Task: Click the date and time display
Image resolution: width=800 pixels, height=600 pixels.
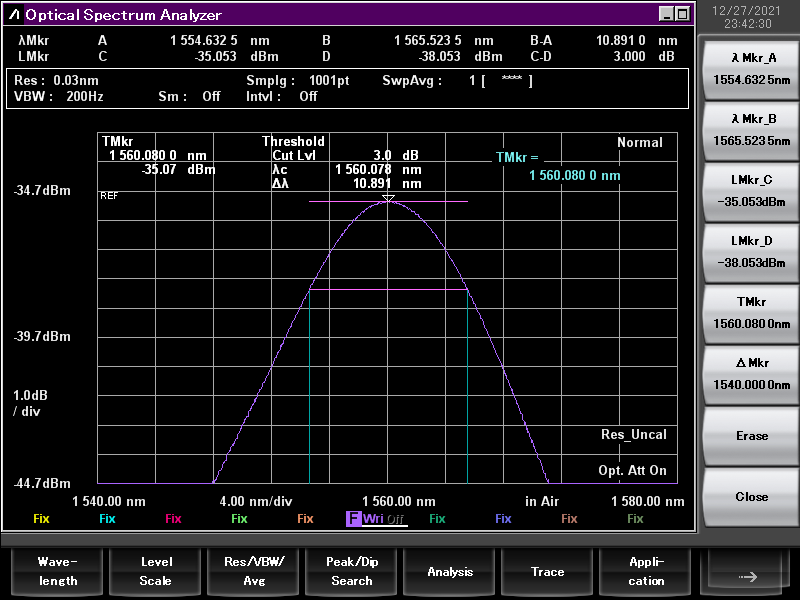Action: coord(746,17)
